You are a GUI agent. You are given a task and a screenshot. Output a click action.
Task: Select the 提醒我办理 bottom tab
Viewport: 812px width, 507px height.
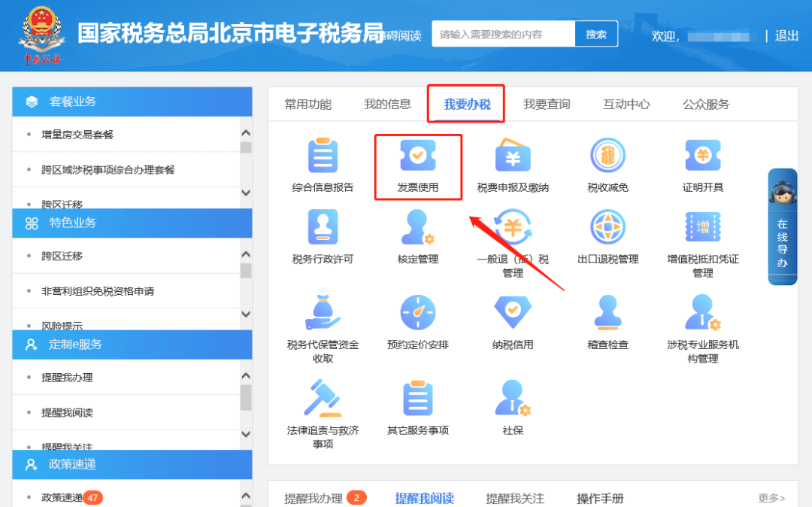(314, 498)
